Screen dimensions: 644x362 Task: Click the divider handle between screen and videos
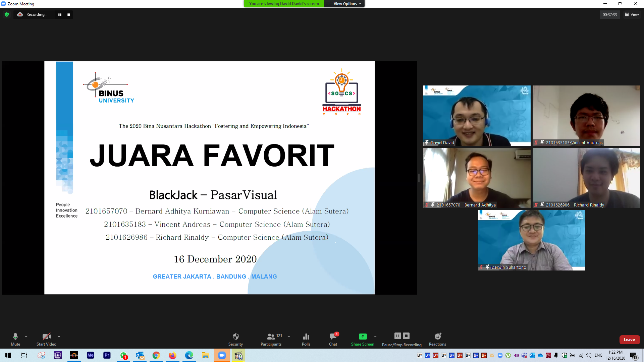click(x=419, y=178)
